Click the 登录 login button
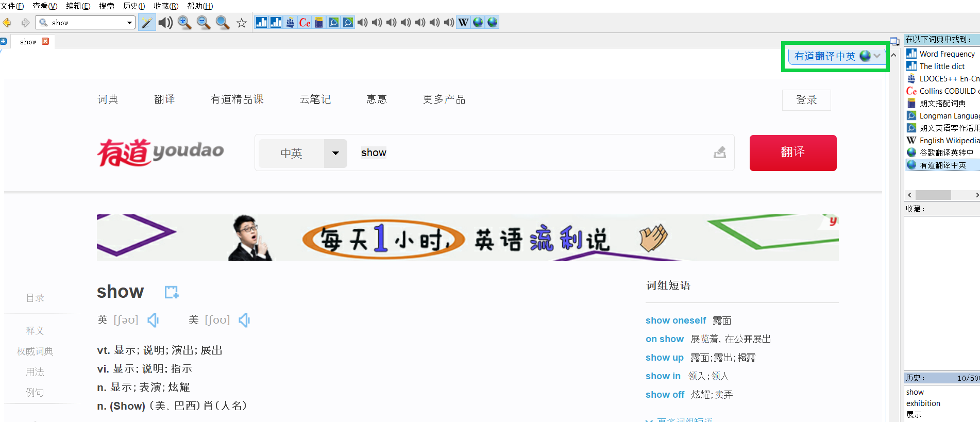The width and height of the screenshot is (980, 422). pos(806,100)
